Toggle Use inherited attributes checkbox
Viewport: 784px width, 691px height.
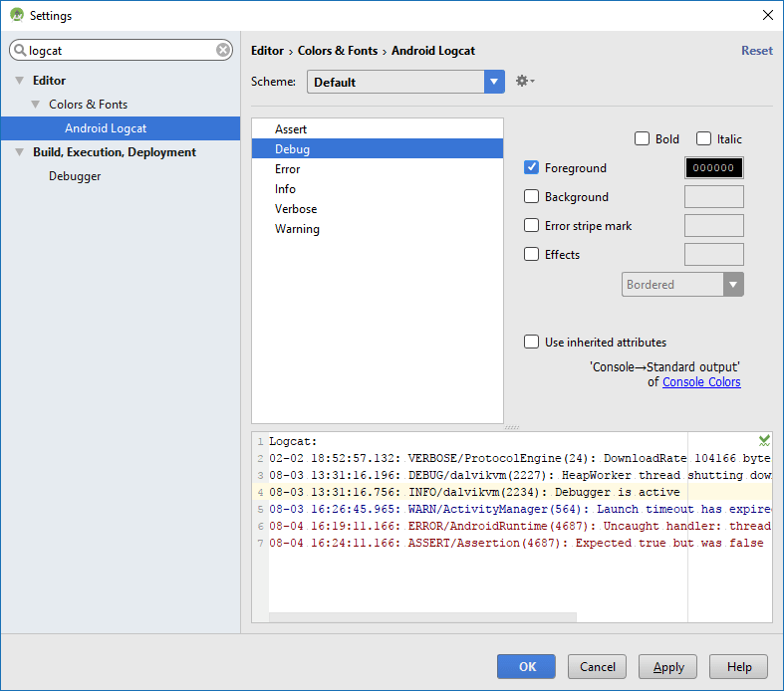532,343
